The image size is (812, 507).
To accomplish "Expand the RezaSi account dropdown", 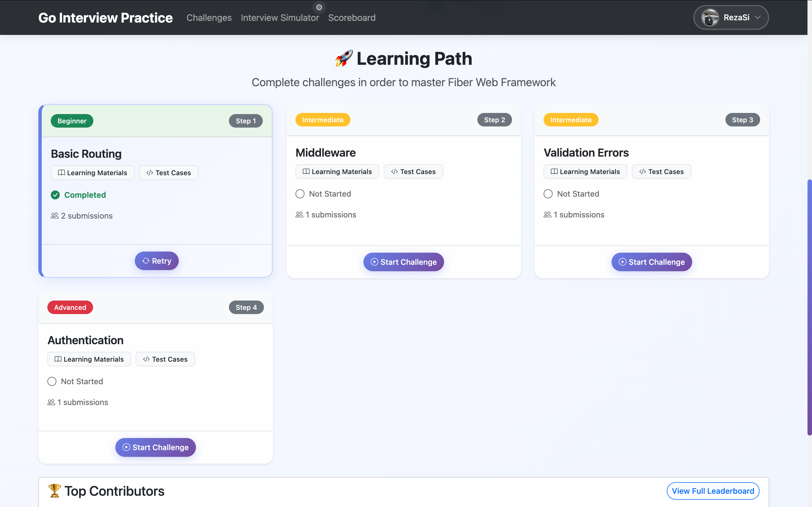I will (x=731, y=17).
